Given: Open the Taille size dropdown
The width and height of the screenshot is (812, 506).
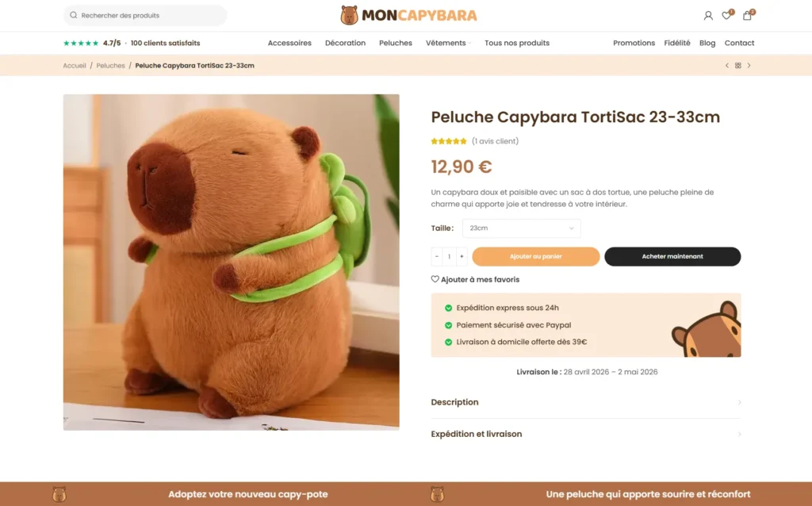Looking at the screenshot, I should coord(522,228).
